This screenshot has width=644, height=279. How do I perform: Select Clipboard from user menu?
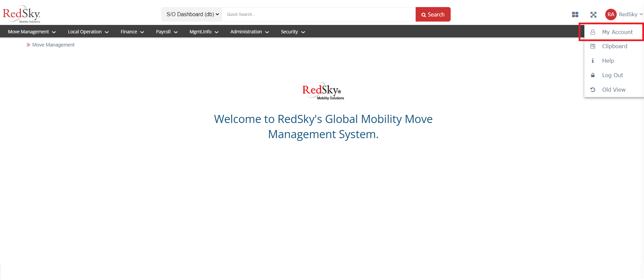point(614,46)
